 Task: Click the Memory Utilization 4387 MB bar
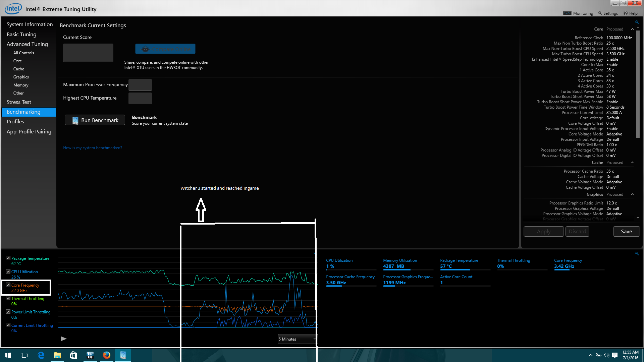(408, 270)
